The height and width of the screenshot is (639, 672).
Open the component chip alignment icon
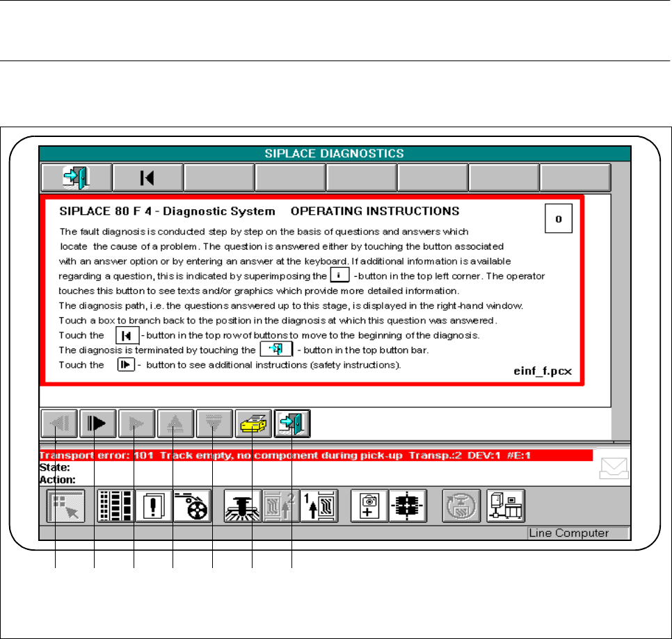click(x=408, y=506)
